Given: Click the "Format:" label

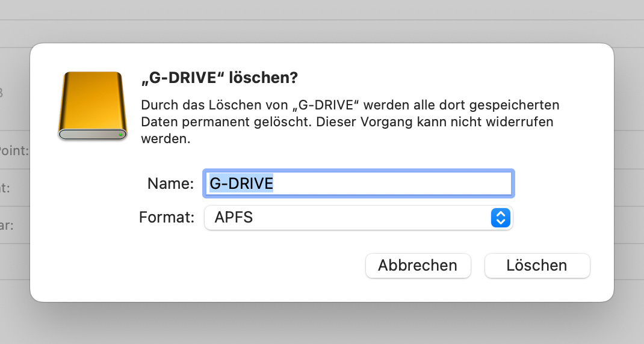Looking at the screenshot, I should pos(167,217).
